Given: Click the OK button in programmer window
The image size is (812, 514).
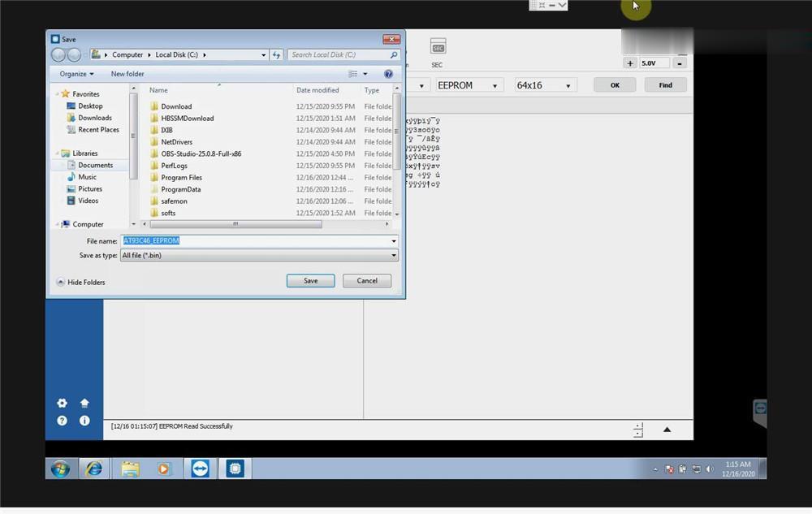Looking at the screenshot, I should point(615,85).
